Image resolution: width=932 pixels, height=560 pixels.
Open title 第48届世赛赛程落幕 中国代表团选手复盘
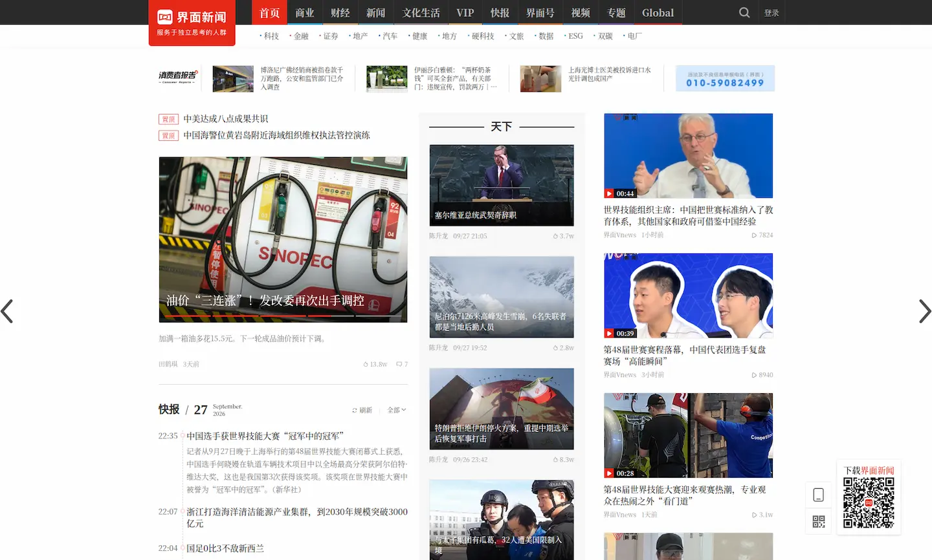685,355
